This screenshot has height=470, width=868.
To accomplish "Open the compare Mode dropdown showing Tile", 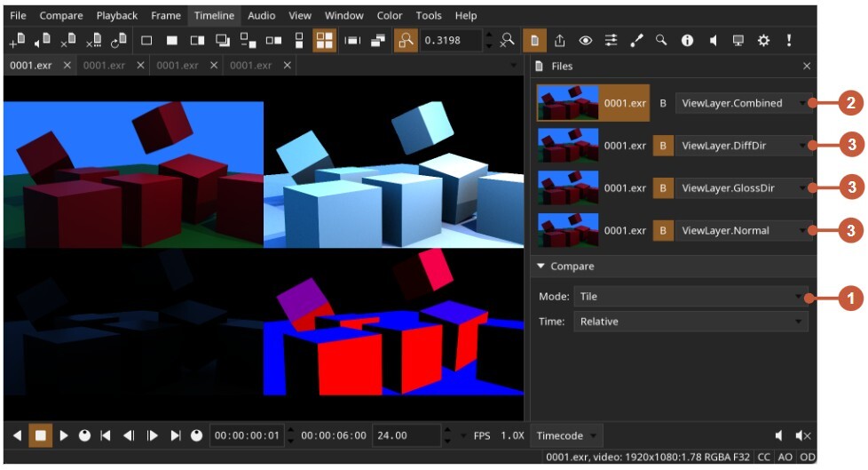I will pos(690,297).
